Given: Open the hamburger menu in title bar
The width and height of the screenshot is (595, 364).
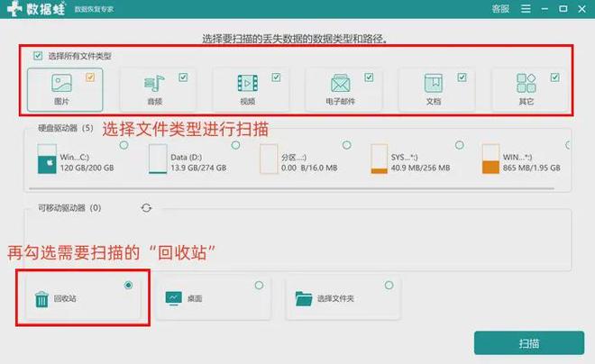Looking at the screenshot, I should [x=526, y=8].
